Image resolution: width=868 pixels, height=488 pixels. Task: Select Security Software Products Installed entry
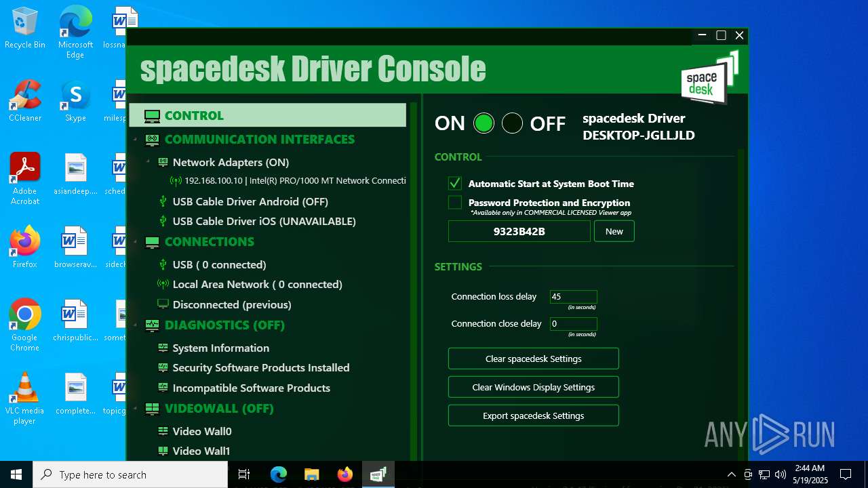pyautogui.click(x=261, y=367)
